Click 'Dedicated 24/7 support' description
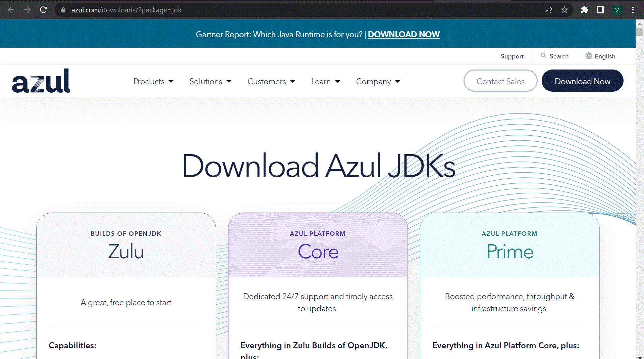The height and width of the screenshot is (359, 644). point(318,302)
